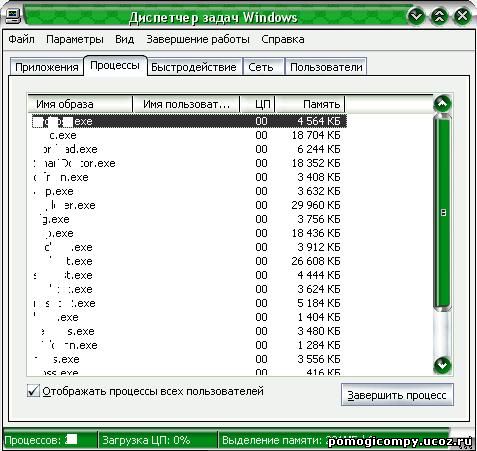Select the process row using 3 624 КБ
Image resolution: width=477 pixels, height=451 pixels.
point(189,289)
